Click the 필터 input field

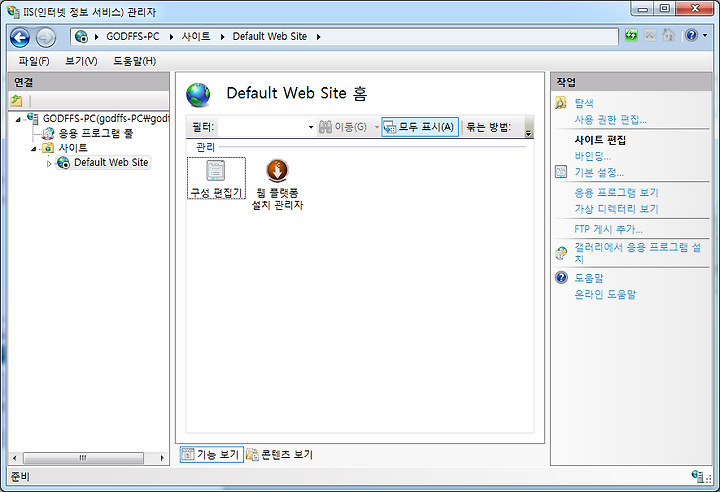point(262,127)
